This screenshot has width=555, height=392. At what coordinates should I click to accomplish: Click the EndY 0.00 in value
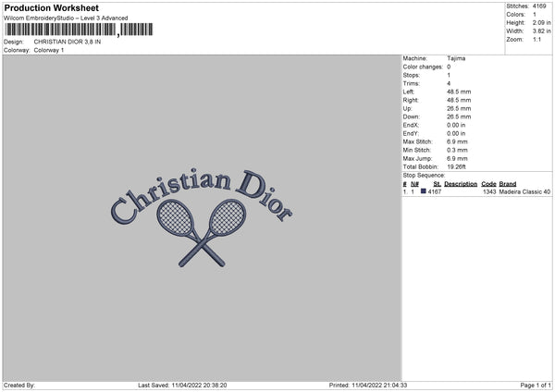(x=456, y=134)
